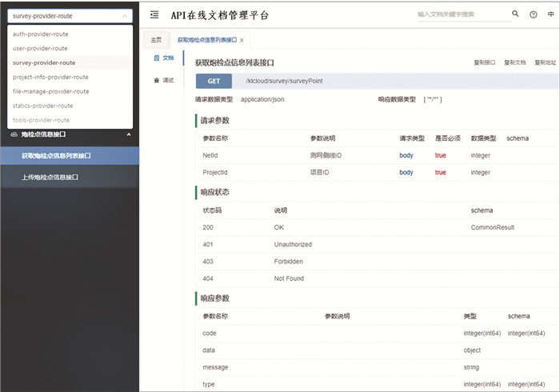Click the search magnifier icon

tap(515, 14)
